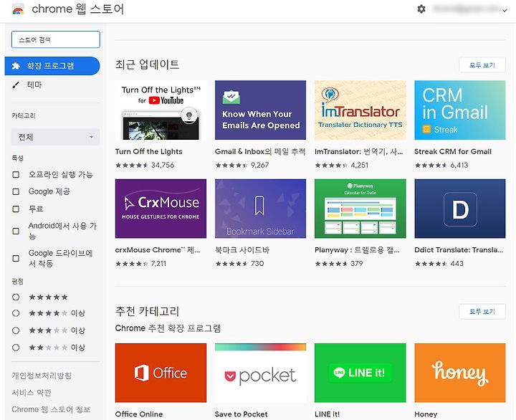
Task: Open the Planyway calendar tile
Action: pyautogui.click(x=360, y=209)
